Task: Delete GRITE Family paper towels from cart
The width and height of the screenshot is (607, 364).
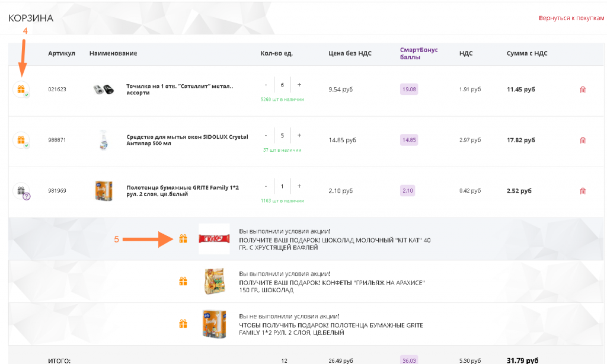Action: [583, 191]
